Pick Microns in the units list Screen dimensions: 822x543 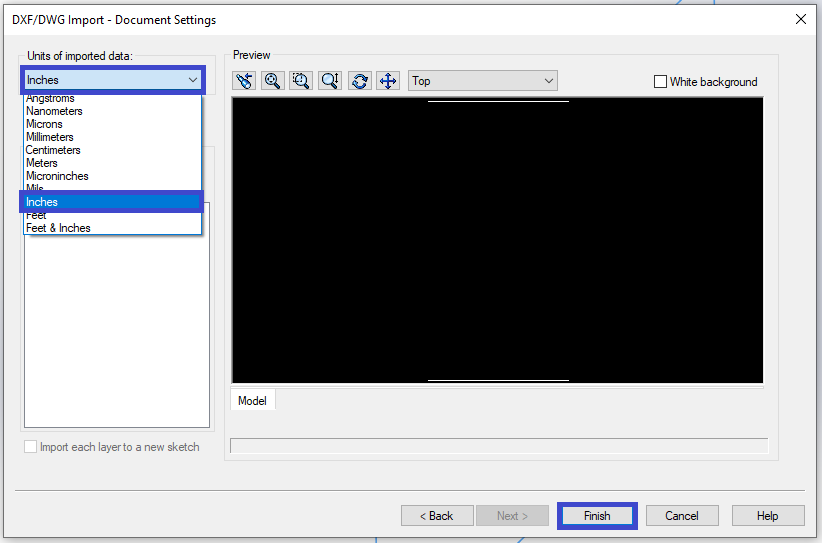pos(112,124)
